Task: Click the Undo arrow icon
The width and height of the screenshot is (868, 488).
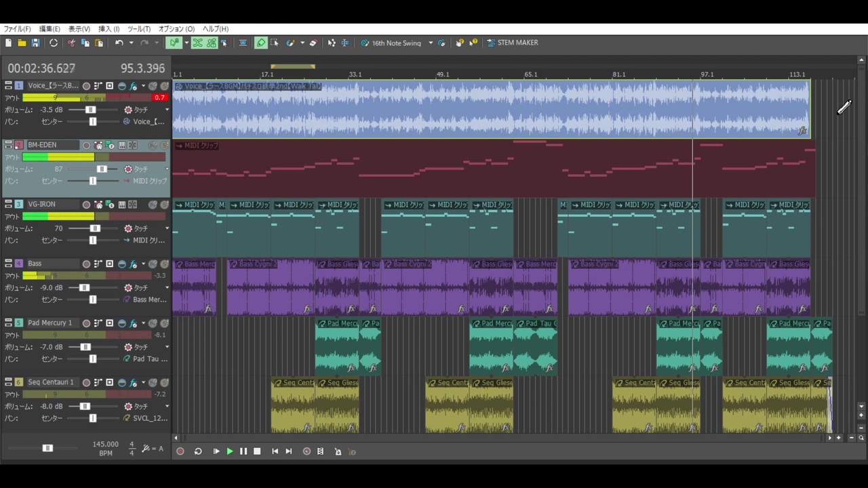Action: pyautogui.click(x=119, y=43)
